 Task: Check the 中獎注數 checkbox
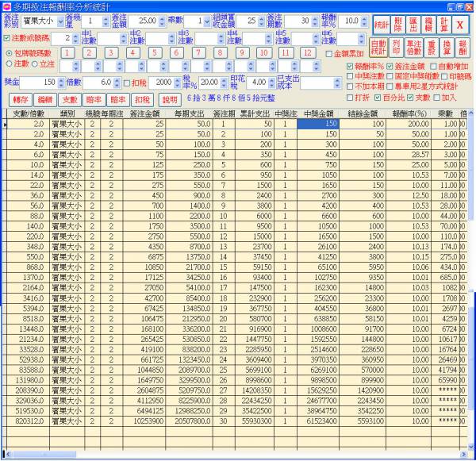click(350, 76)
